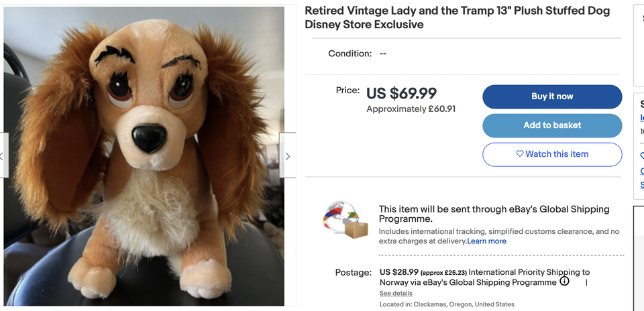Open the See details postage link
Viewport: 644px width, 311px height.
click(x=396, y=294)
